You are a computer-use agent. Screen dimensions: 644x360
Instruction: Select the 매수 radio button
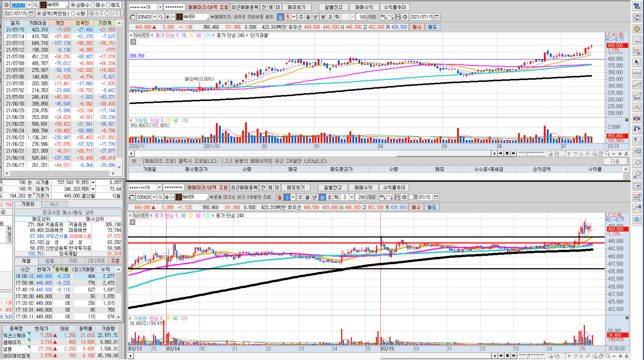pos(93,5)
